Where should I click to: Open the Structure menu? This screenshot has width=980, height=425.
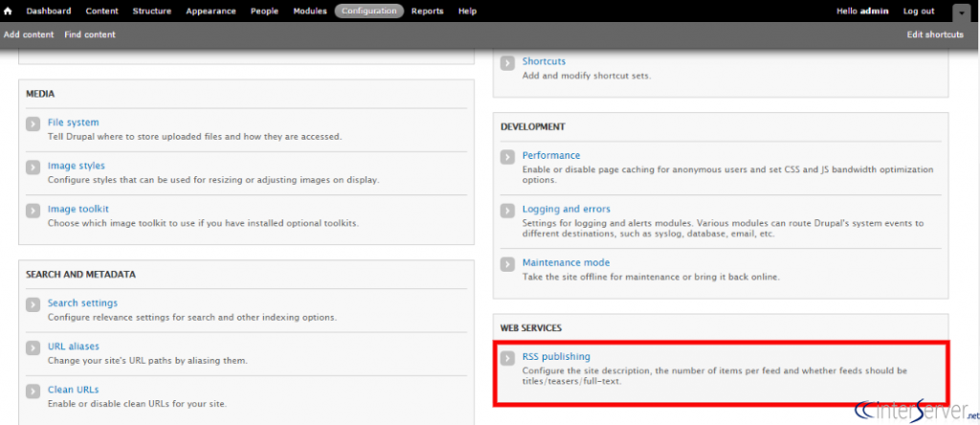(152, 11)
